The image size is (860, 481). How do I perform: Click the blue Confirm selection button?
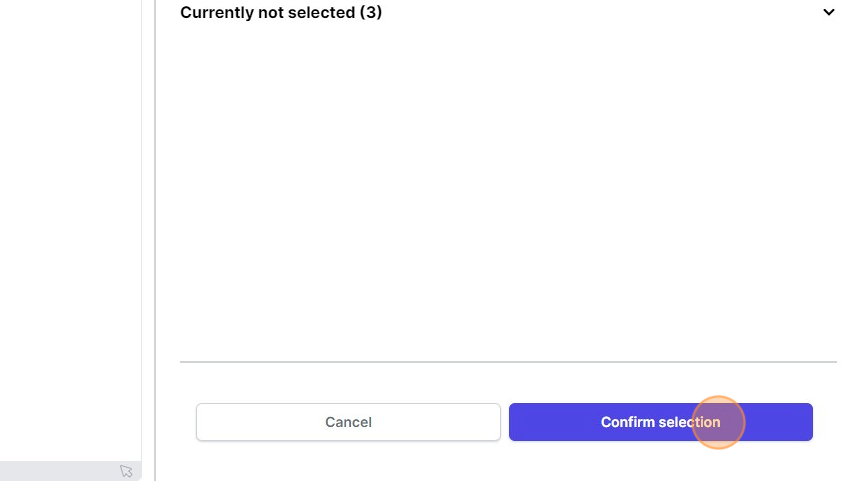[660, 422]
